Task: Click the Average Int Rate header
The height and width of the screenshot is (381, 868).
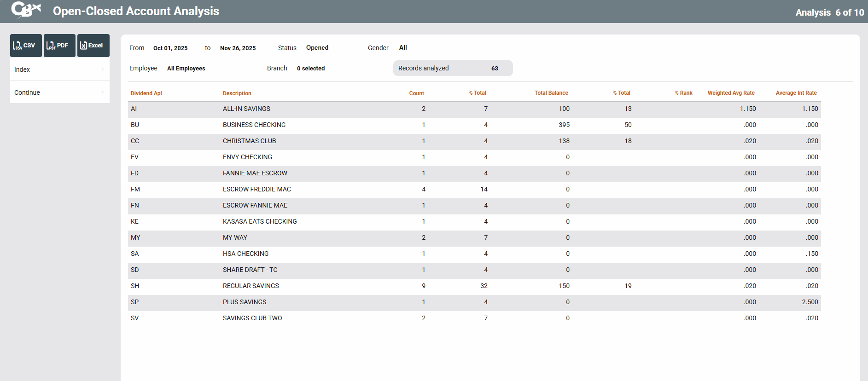Action: click(x=796, y=93)
